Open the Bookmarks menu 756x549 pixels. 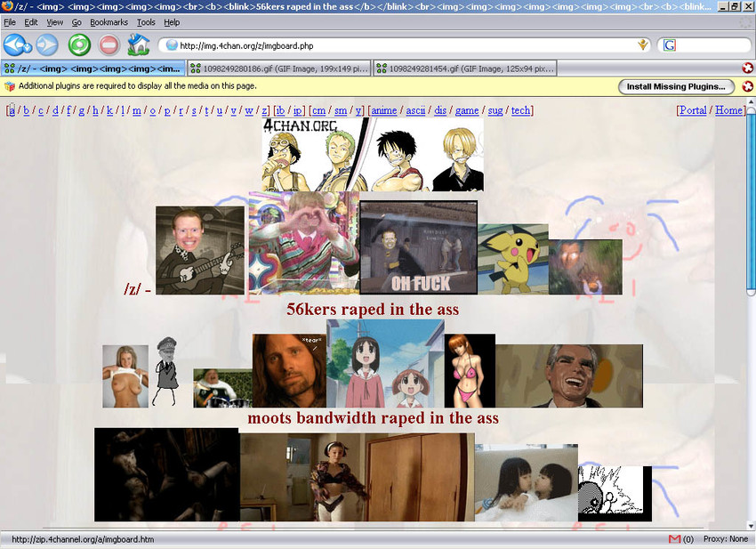click(x=109, y=22)
